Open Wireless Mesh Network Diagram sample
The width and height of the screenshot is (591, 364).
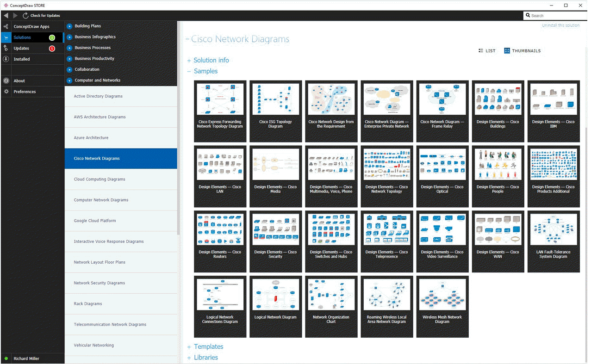[442, 307]
